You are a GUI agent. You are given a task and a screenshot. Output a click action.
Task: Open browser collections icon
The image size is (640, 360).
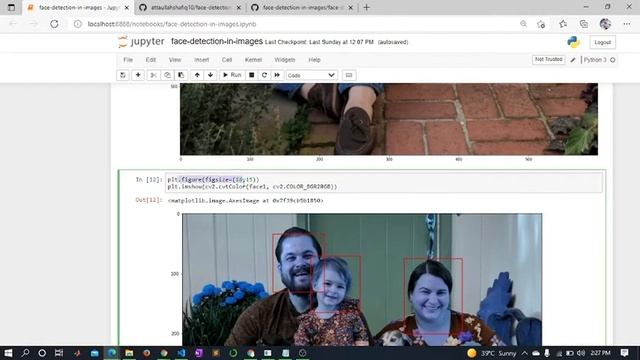(584, 24)
